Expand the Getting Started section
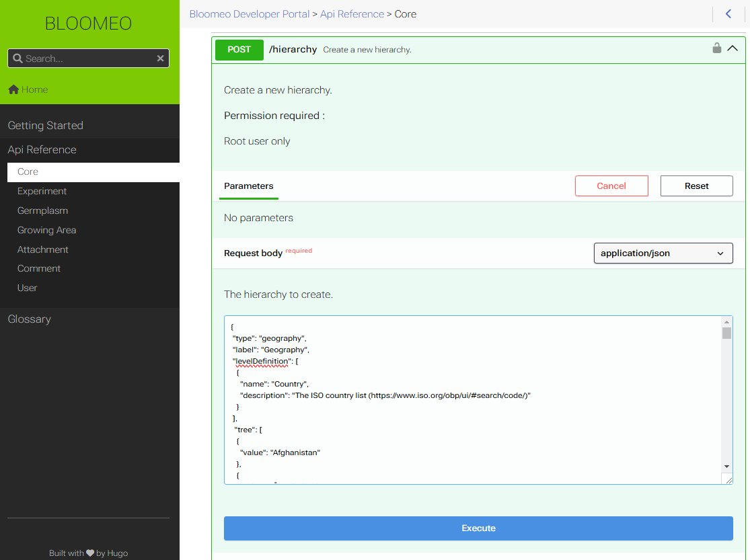 point(46,126)
